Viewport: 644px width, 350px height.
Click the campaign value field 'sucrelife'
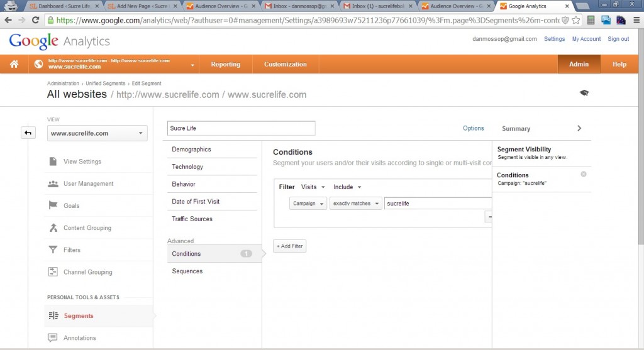438,204
